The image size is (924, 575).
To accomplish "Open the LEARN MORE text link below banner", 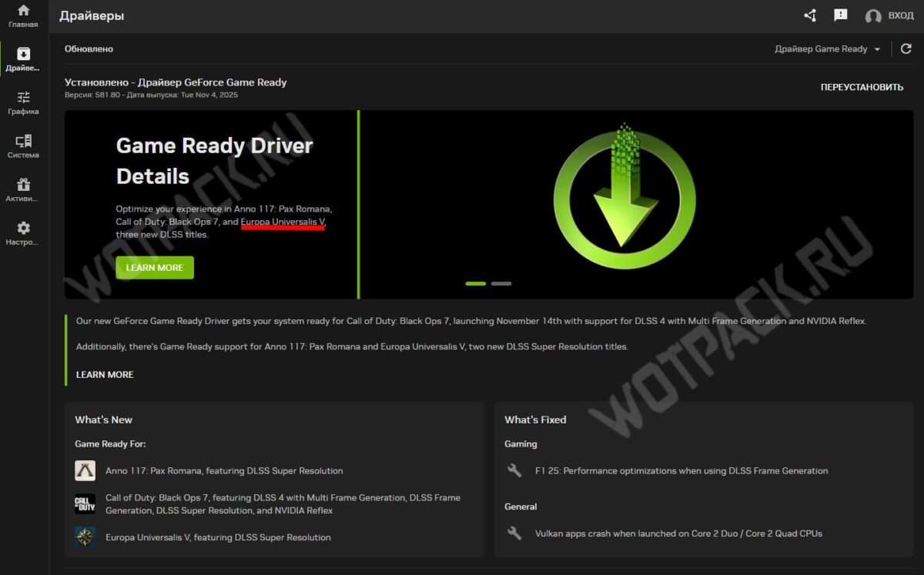I will click(105, 374).
